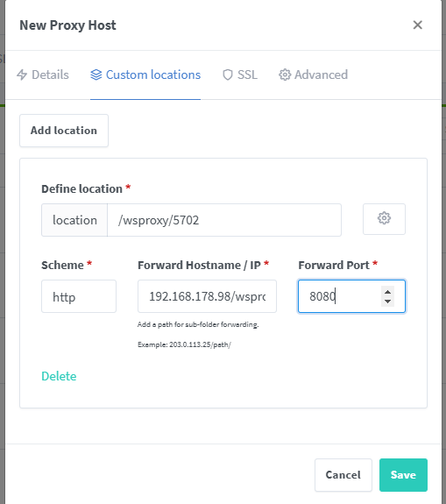Delete this custom location
Viewport: 446px width, 504px height.
click(59, 376)
